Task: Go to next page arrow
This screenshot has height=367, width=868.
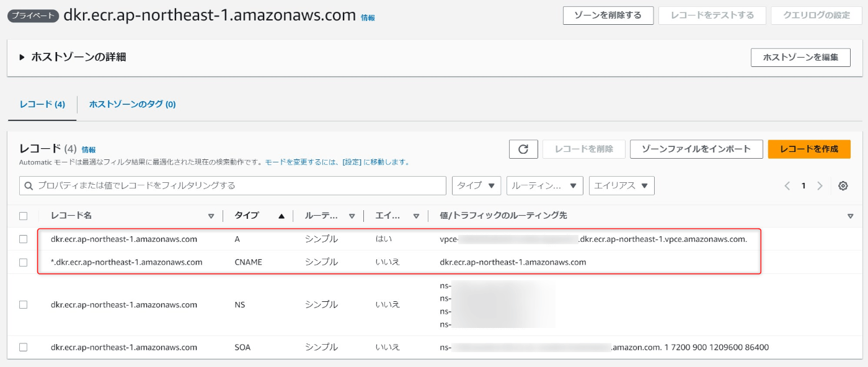Action: 820,186
